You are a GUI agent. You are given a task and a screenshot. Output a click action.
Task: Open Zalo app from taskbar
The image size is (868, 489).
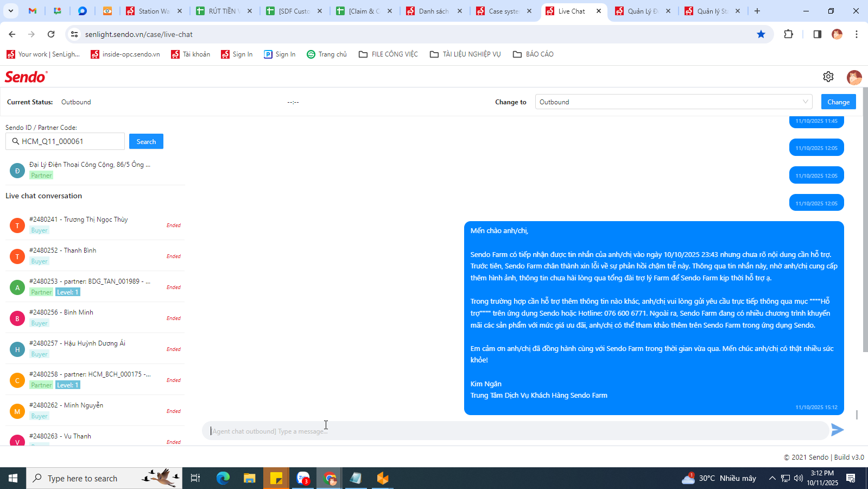(x=303, y=478)
